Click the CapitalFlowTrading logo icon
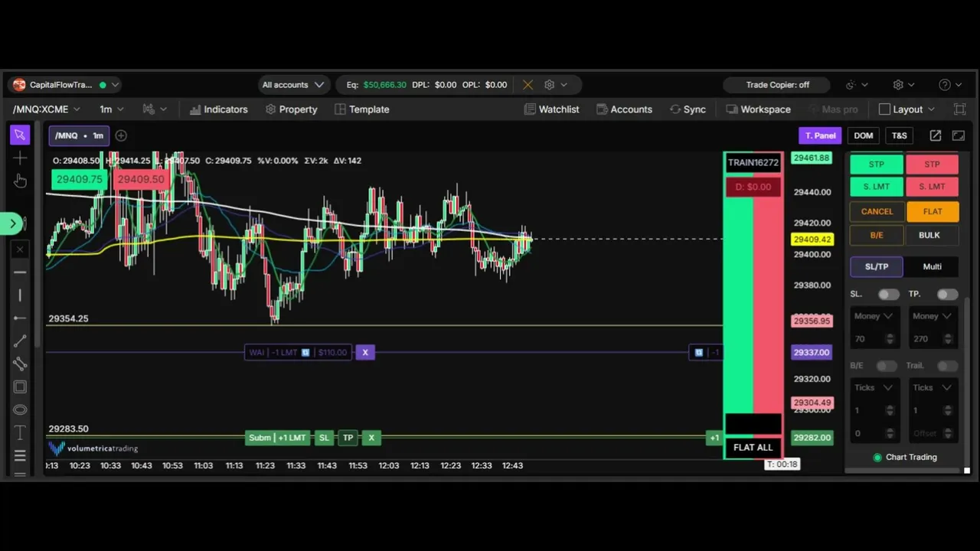The width and height of the screenshot is (980, 551). pyautogui.click(x=19, y=85)
